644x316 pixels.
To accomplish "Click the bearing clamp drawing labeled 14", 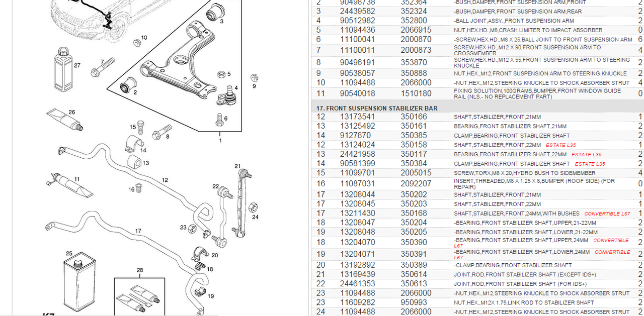I will [x=134, y=143].
